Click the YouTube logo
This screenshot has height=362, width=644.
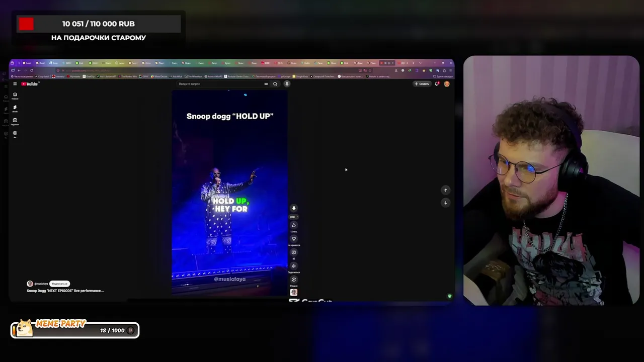click(x=30, y=84)
